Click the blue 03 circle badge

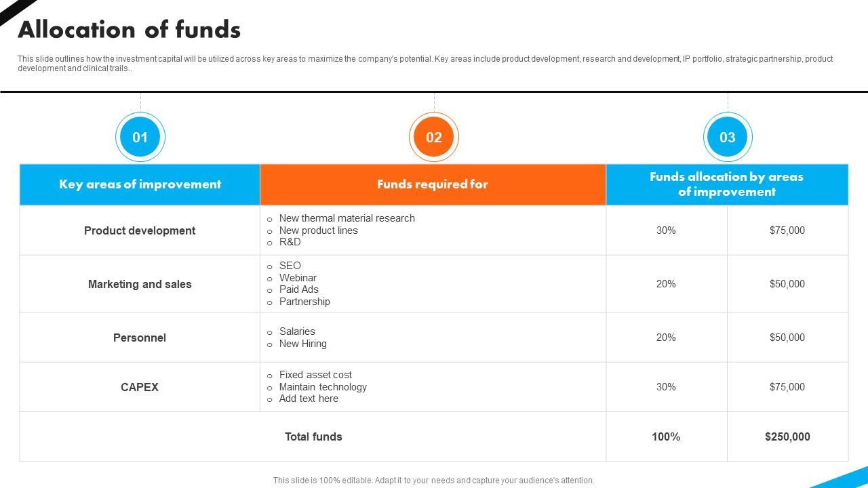(x=728, y=138)
